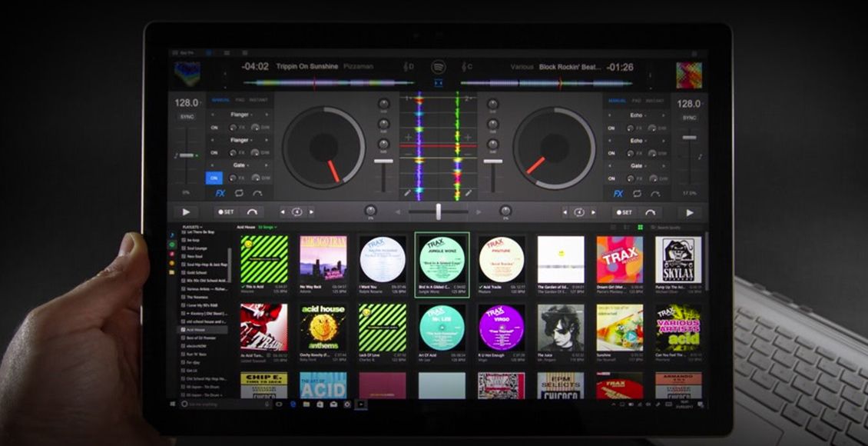Click the loop icon in right deck transport
This screenshot has height=446, width=868.
pyautogui.click(x=578, y=212)
